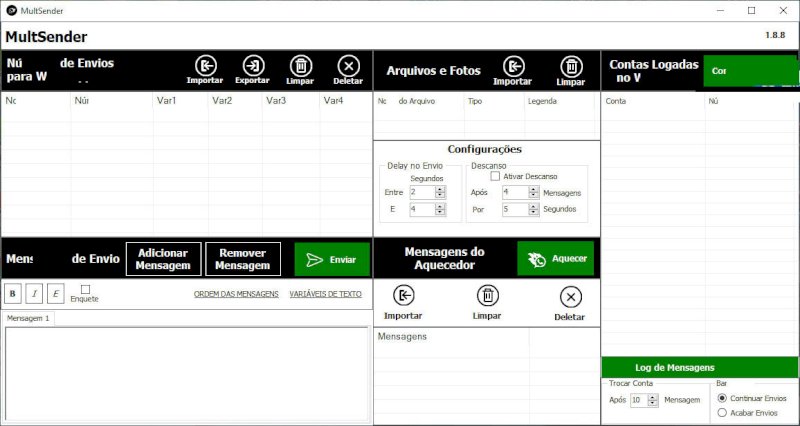Viewport: 800px width, 426px height.
Task: Click the Trocar Conta Após stepper arrows
Action: click(x=653, y=400)
